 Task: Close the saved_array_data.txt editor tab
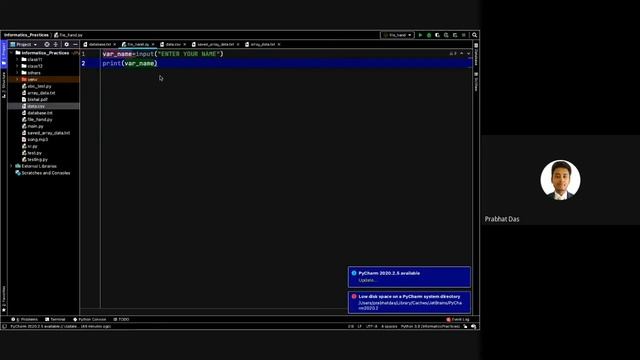coord(238,44)
